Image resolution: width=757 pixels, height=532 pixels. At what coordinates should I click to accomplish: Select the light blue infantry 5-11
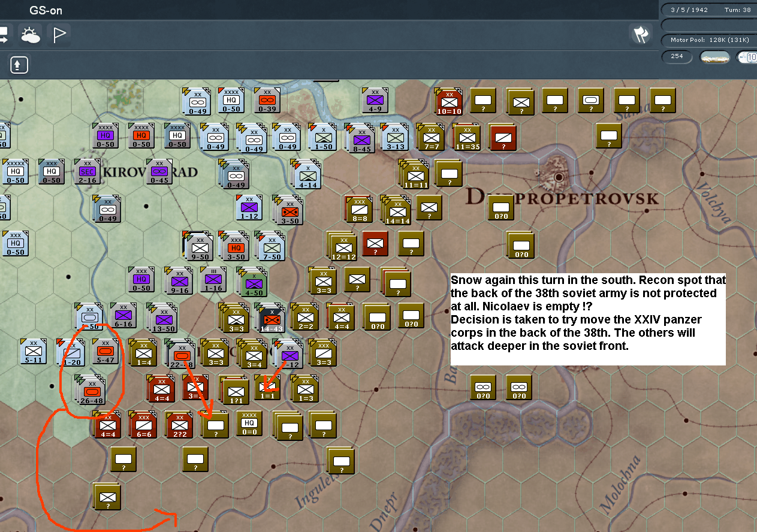34,352
